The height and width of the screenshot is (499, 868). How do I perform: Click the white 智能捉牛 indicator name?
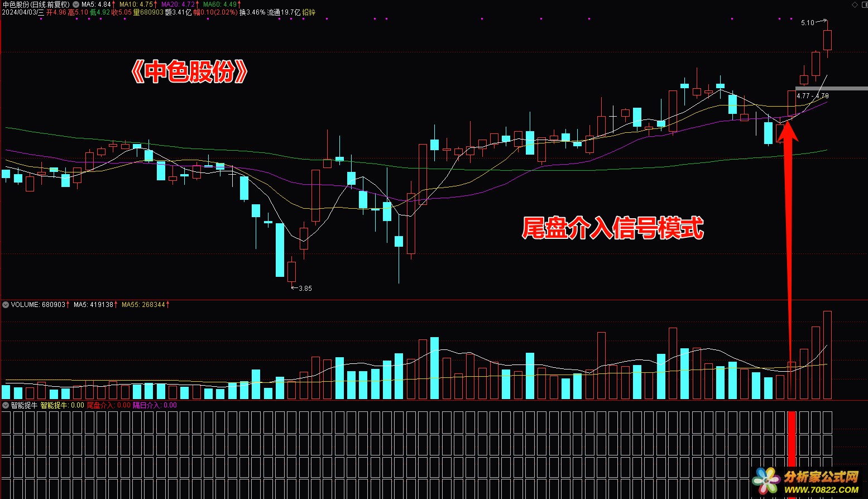coord(24,405)
